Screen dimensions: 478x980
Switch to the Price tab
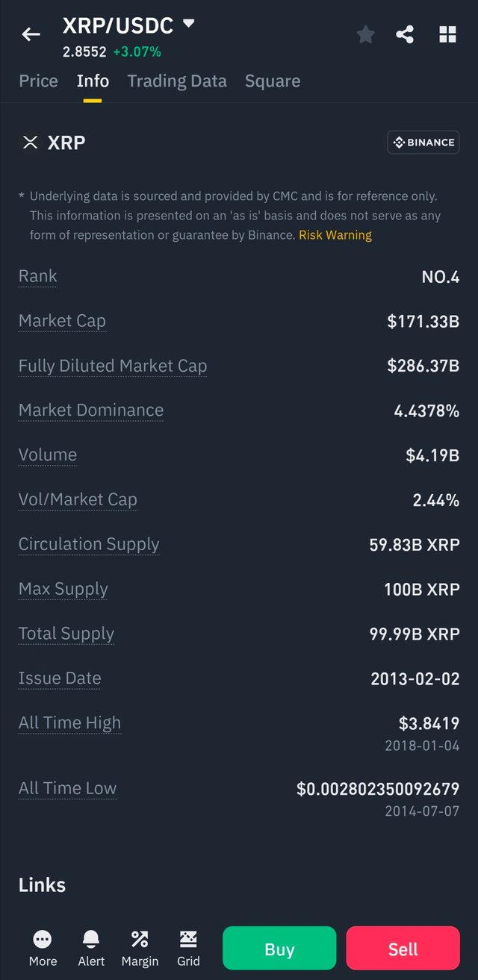38,81
